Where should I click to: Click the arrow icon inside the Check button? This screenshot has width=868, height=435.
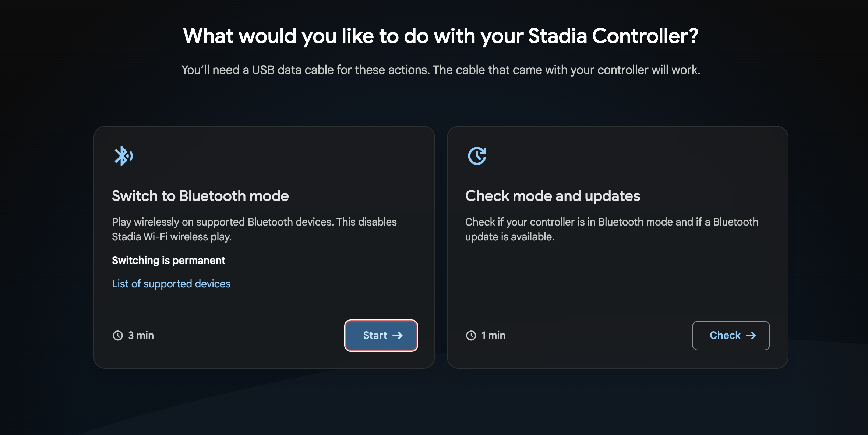click(x=751, y=336)
